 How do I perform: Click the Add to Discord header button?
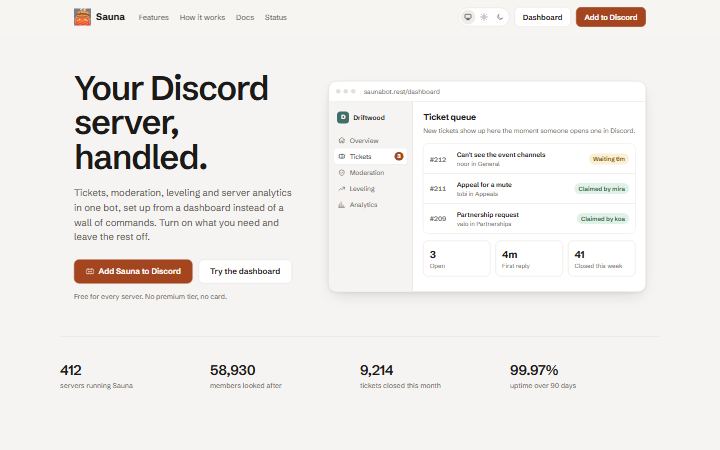(611, 17)
